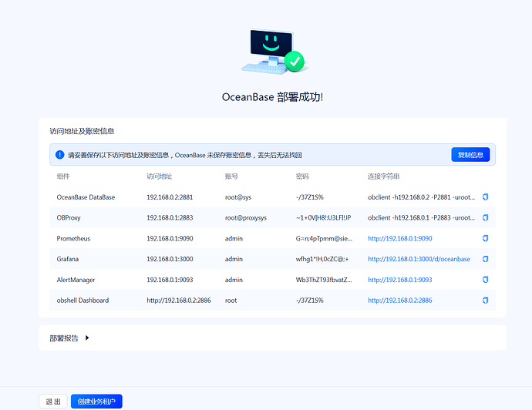Copy the OBProxy connection string
Screen dimensions: 532x410
[485, 218]
